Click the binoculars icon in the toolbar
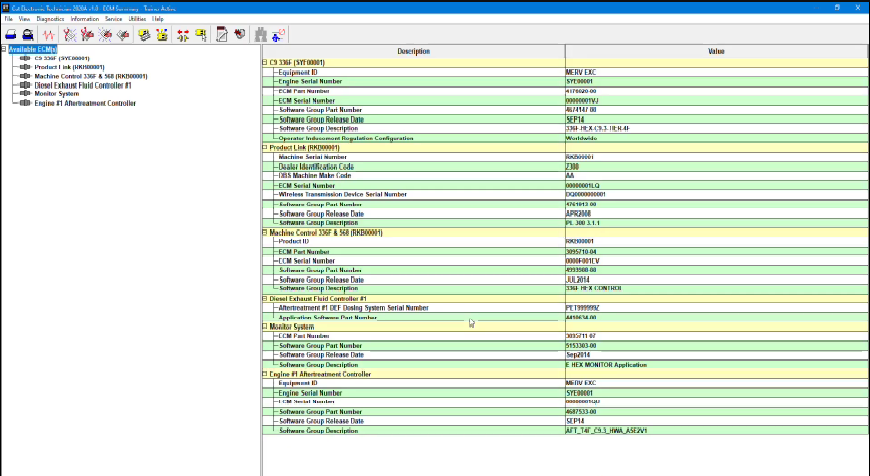The height and width of the screenshot is (476, 870). coord(261,34)
